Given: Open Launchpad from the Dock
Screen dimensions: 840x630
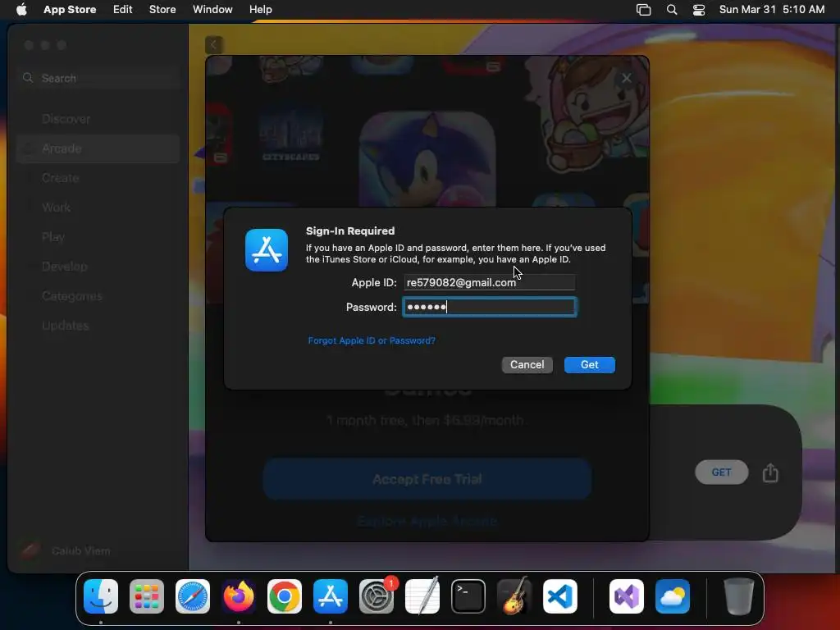Looking at the screenshot, I should (147, 596).
